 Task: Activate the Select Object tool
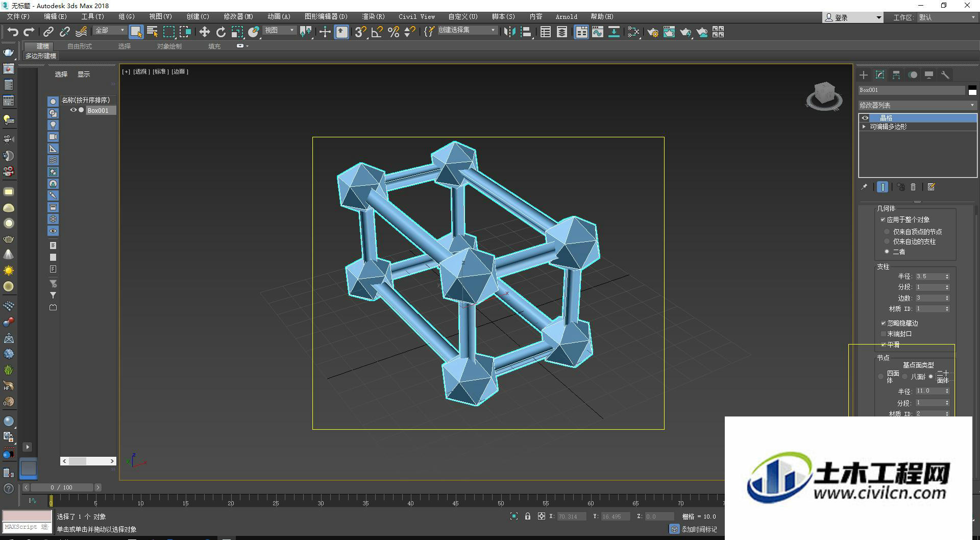pyautogui.click(x=136, y=32)
